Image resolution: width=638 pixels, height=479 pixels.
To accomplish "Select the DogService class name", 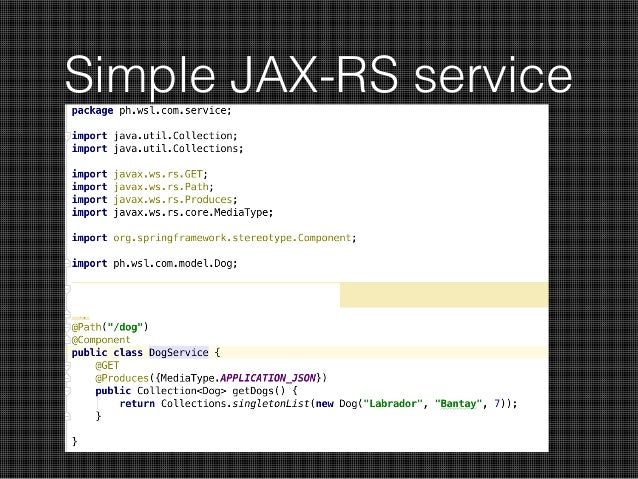I will pos(179,352).
